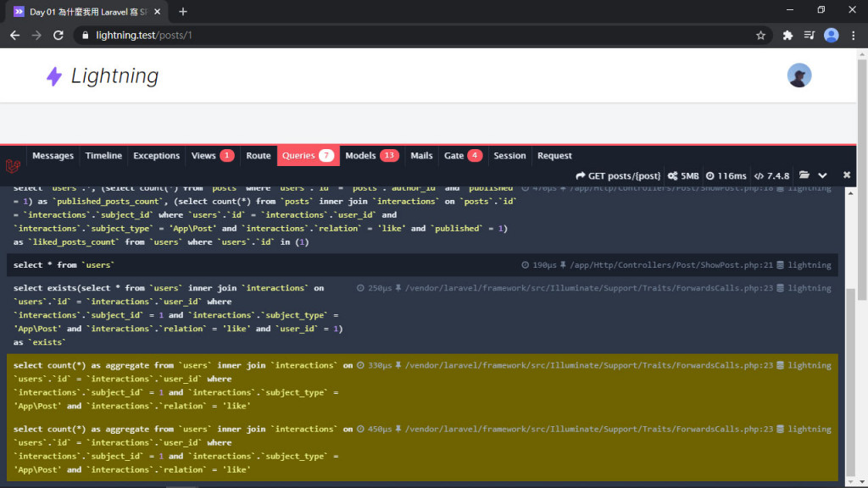The width and height of the screenshot is (868, 488).
Task: Close the debugbar with X icon
Action: pos(847,175)
